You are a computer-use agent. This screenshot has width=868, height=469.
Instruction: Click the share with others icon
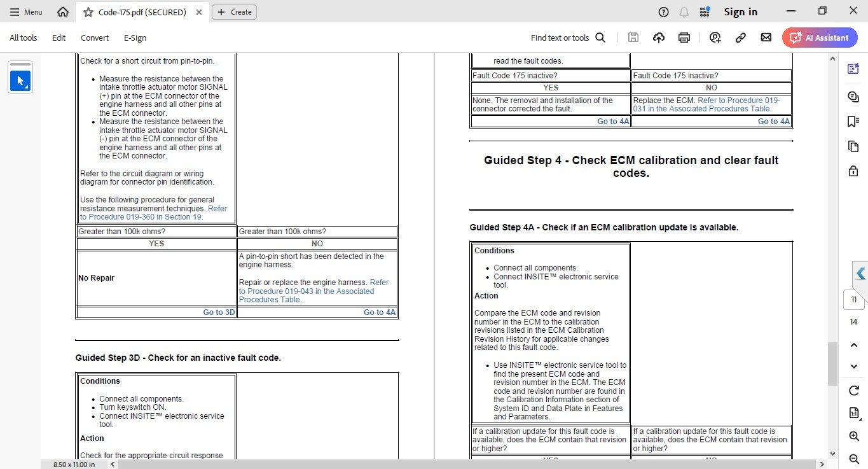point(715,38)
